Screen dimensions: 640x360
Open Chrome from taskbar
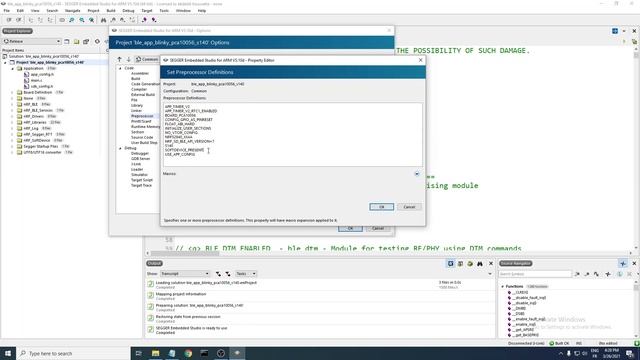point(188,353)
